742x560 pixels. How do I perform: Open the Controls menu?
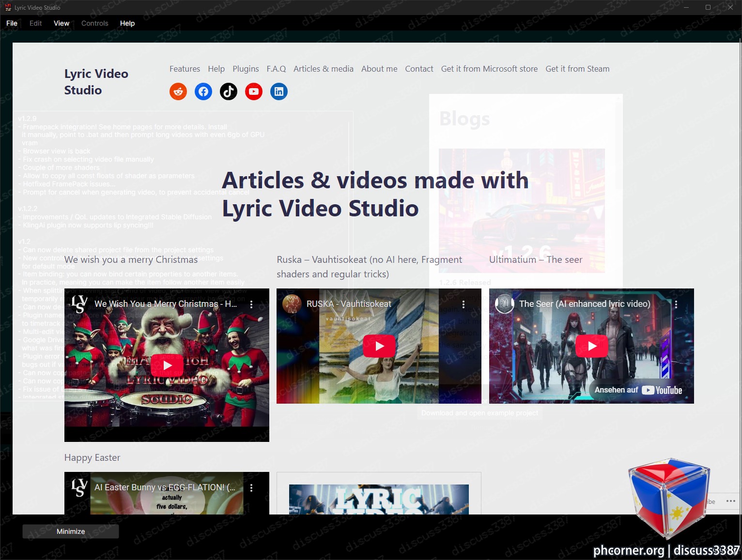[95, 23]
